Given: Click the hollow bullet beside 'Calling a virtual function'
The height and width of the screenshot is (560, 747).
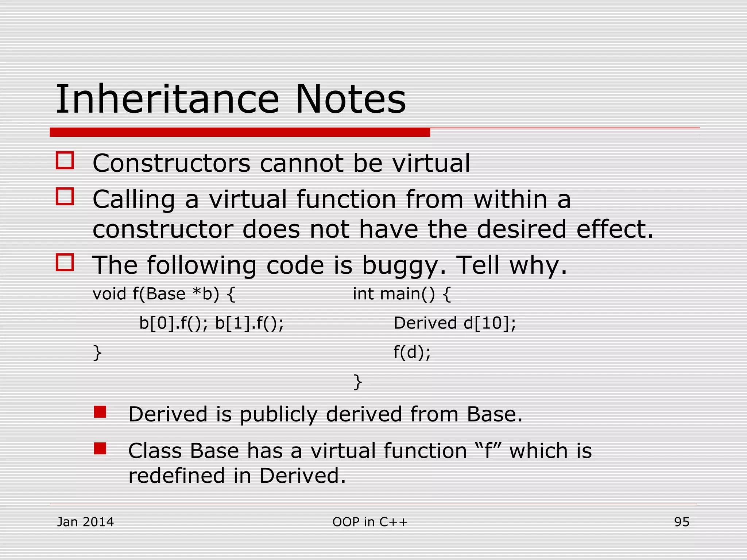Looking at the screenshot, I should [x=65, y=197].
